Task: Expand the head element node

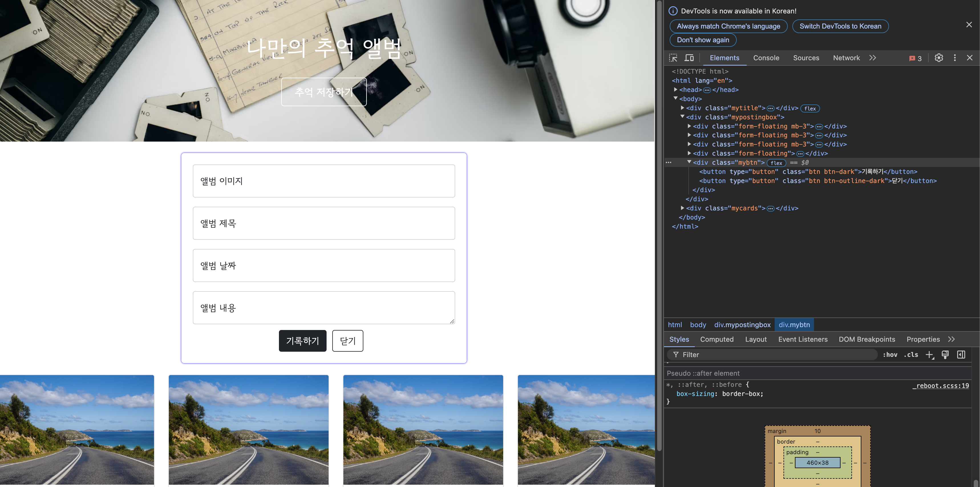Action: [676, 89]
